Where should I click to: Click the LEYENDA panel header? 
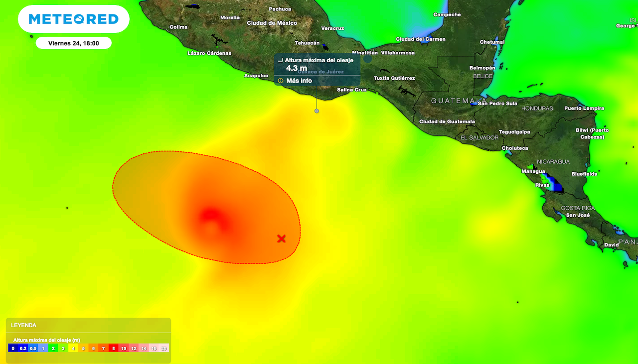pos(23,325)
